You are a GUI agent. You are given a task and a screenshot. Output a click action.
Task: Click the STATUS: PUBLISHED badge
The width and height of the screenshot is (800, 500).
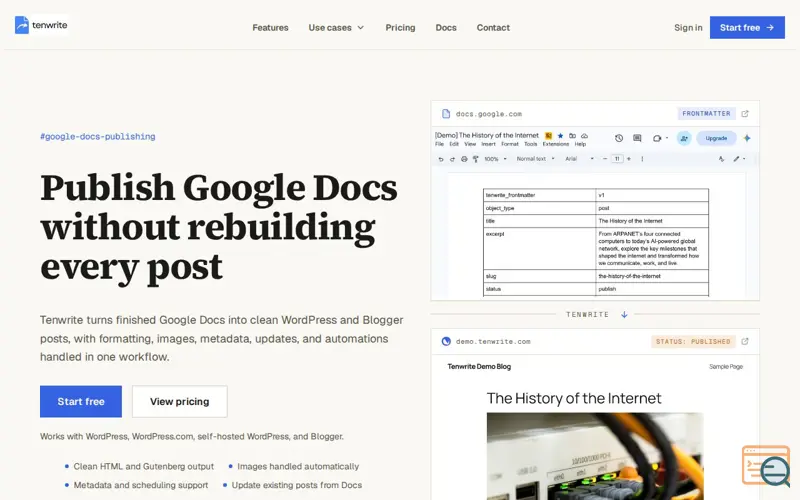[693, 341]
